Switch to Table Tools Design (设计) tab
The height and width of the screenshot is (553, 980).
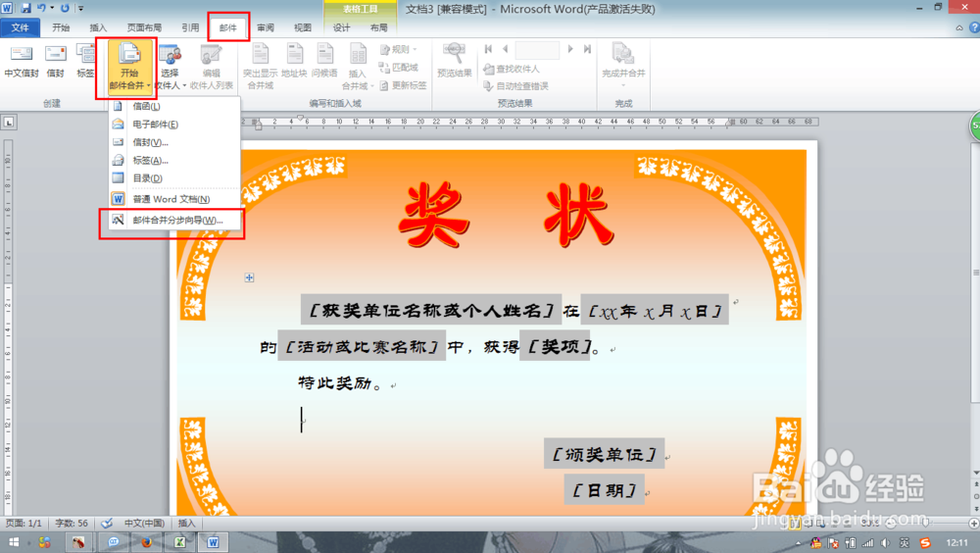pyautogui.click(x=341, y=27)
